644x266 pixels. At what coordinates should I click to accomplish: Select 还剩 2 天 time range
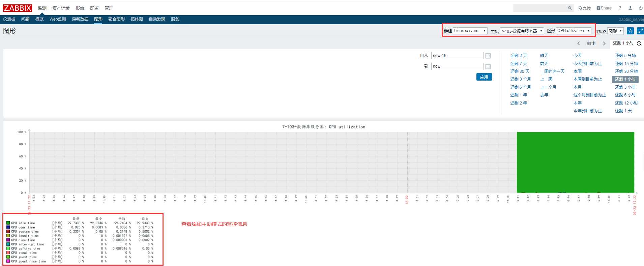click(x=519, y=56)
